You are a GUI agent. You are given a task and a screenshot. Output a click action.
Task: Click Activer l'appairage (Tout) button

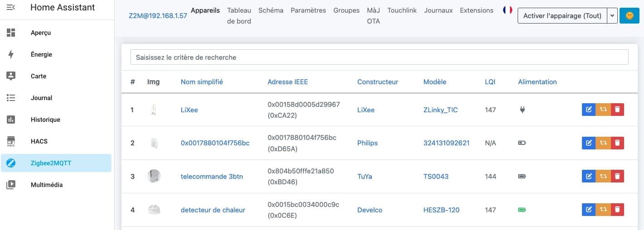click(x=562, y=16)
